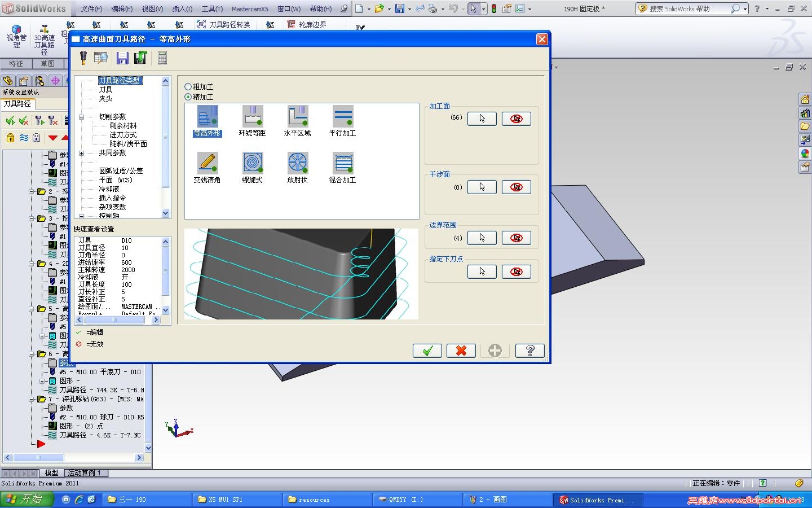
Task: Click the 加工面 deselect button
Action: [x=516, y=119]
